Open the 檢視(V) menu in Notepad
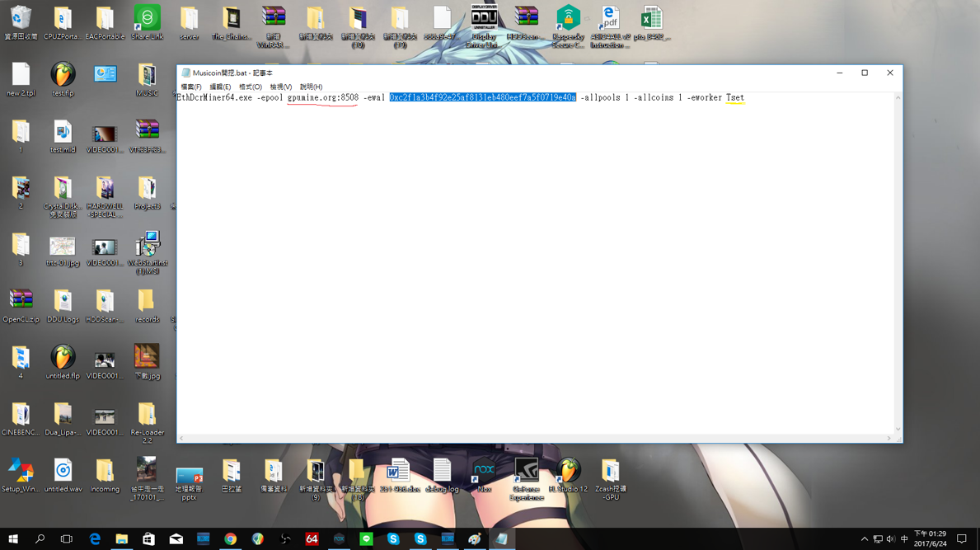The width and height of the screenshot is (980, 550). [280, 87]
